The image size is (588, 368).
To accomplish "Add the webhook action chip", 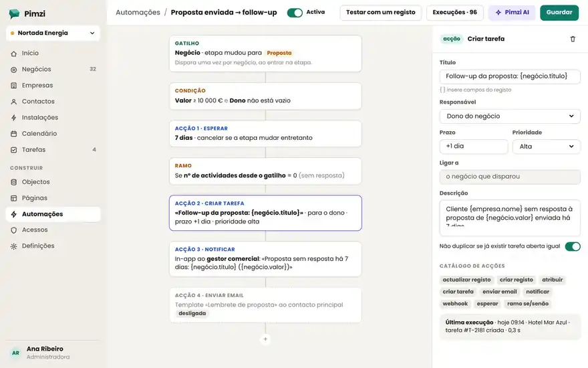I will coord(455,304).
